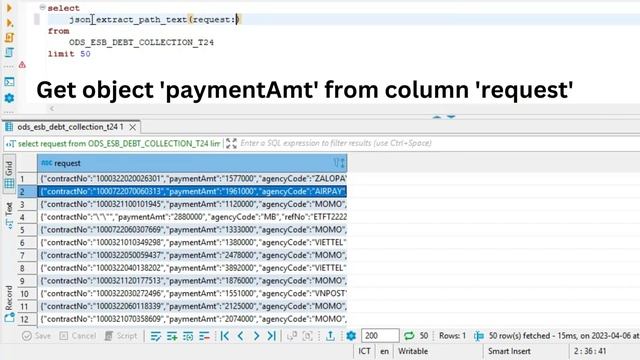The width and height of the screenshot is (640, 360).
Task: Open the explain execution plan icon
Action: click(x=9, y=52)
